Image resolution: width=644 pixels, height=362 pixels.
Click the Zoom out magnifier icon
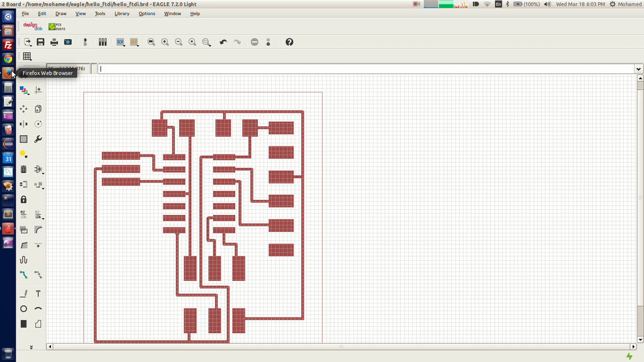click(178, 42)
